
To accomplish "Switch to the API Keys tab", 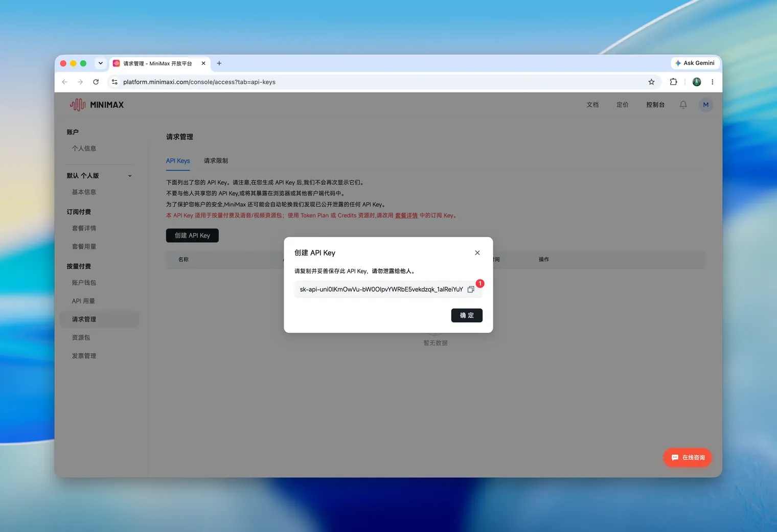I will tap(178, 161).
